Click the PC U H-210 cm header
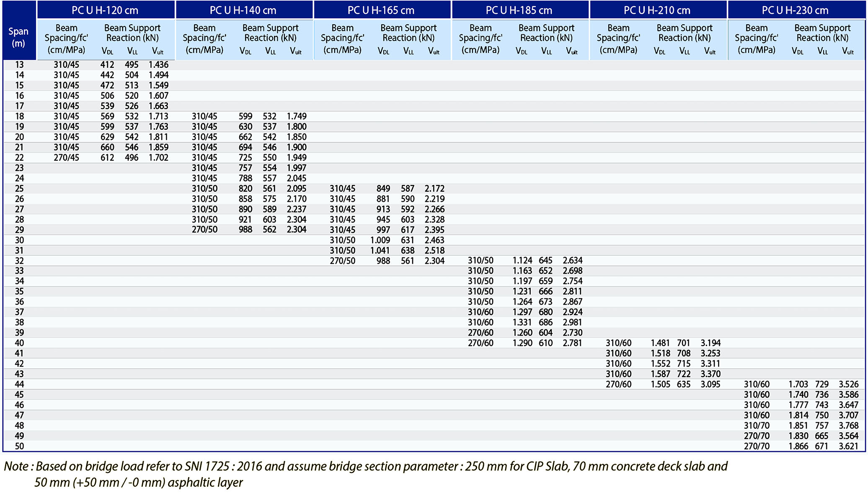The width and height of the screenshot is (868, 493). (x=657, y=10)
